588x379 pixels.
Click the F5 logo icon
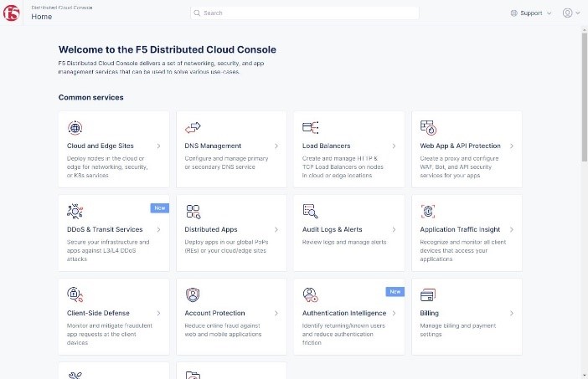[11, 13]
